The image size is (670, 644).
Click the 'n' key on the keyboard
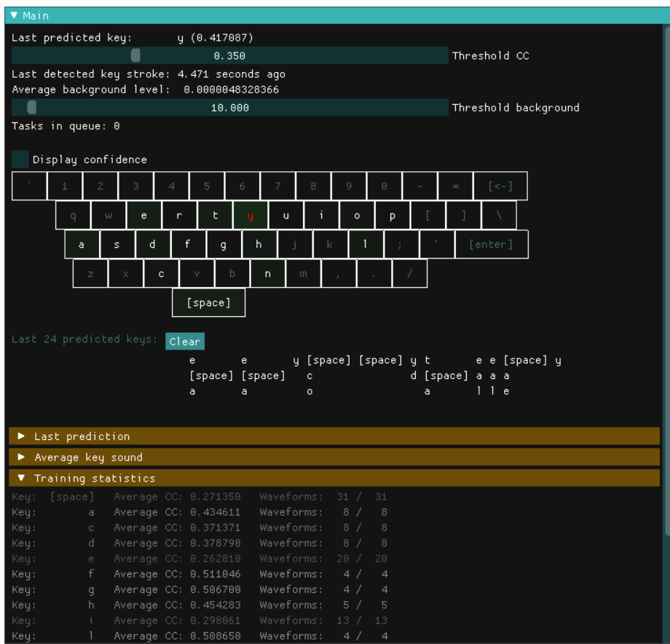click(x=268, y=274)
